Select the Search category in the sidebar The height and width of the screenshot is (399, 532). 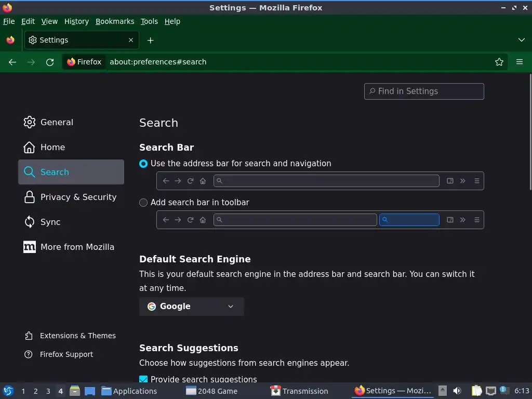[x=71, y=172]
